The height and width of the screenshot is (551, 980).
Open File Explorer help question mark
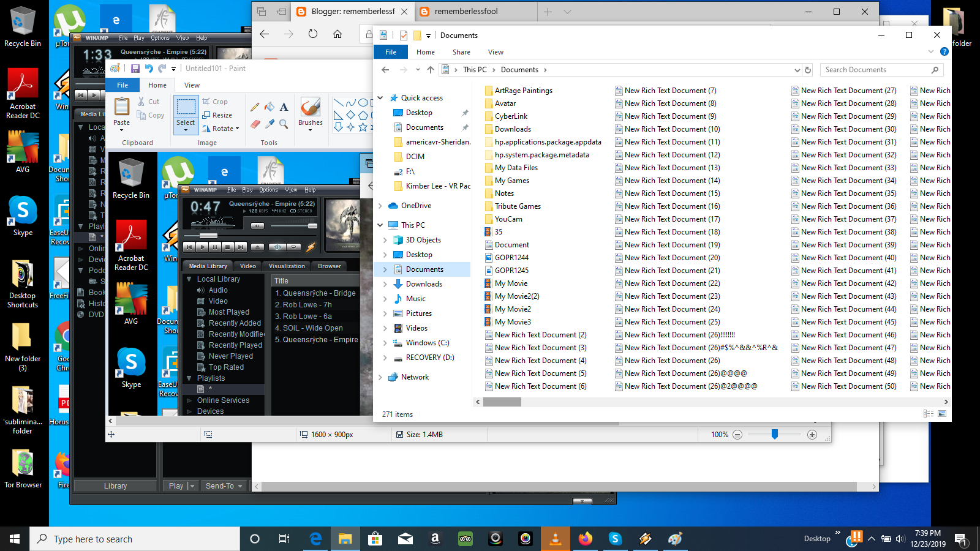tap(944, 52)
